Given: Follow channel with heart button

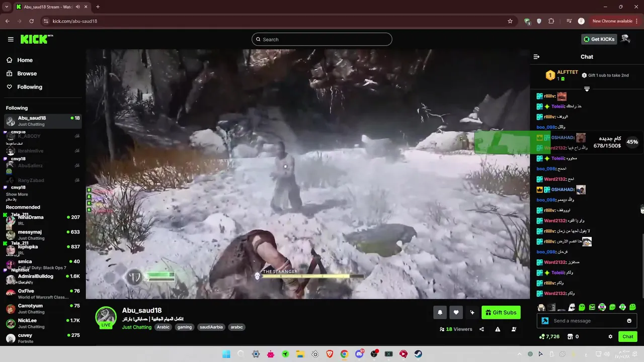Looking at the screenshot, I should tap(456, 312).
